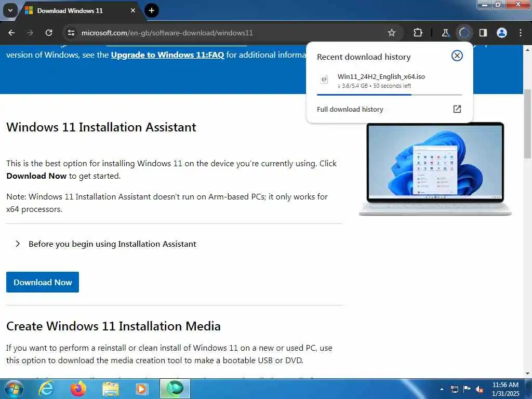Click Create Windows 11 Installation Media heading
The width and height of the screenshot is (532, 399).
[113, 326]
